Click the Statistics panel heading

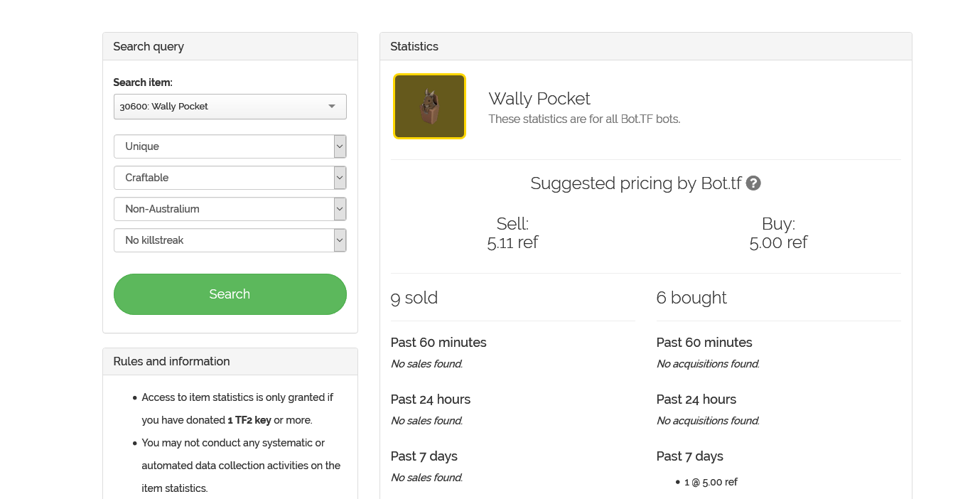(414, 47)
